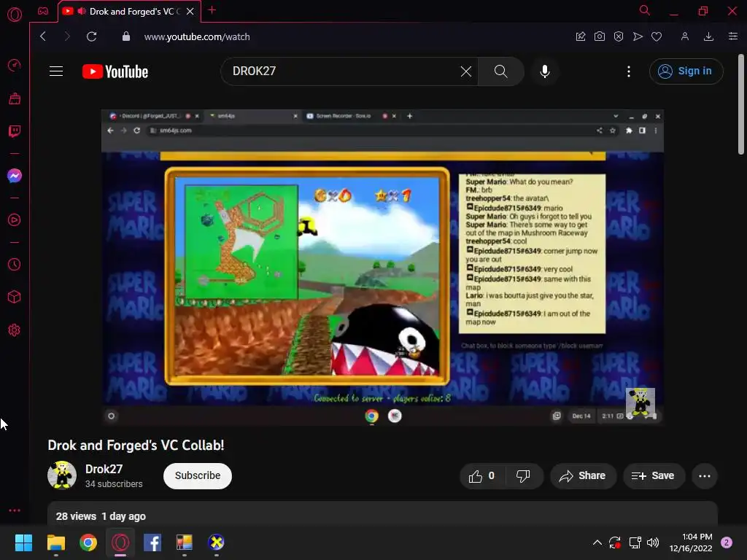Click the site lock security icon
747x560 pixels.
click(x=125, y=36)
